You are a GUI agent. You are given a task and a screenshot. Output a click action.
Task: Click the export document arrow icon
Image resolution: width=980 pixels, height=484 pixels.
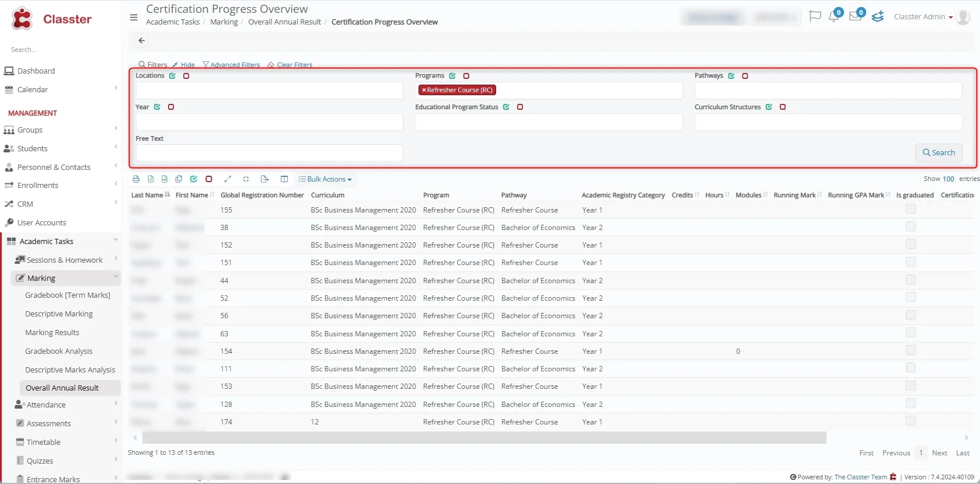[264, 179]
